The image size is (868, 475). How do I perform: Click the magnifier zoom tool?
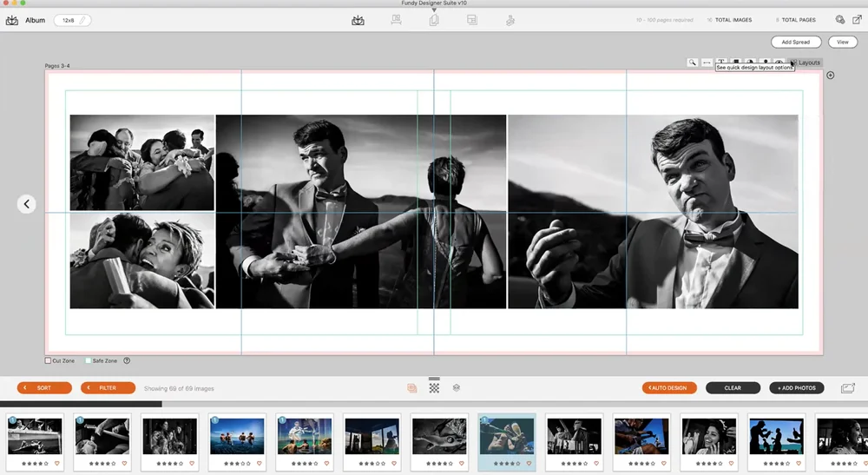pos(692,63)
